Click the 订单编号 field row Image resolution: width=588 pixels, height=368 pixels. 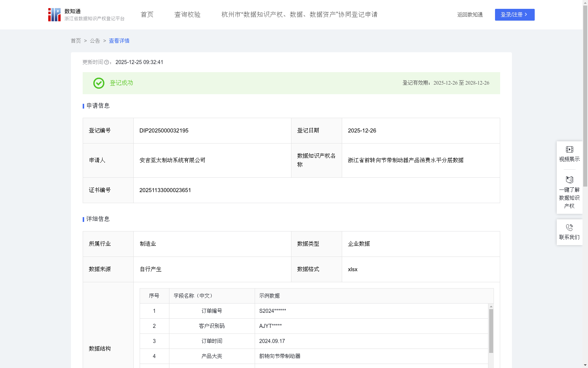[314, 311]
